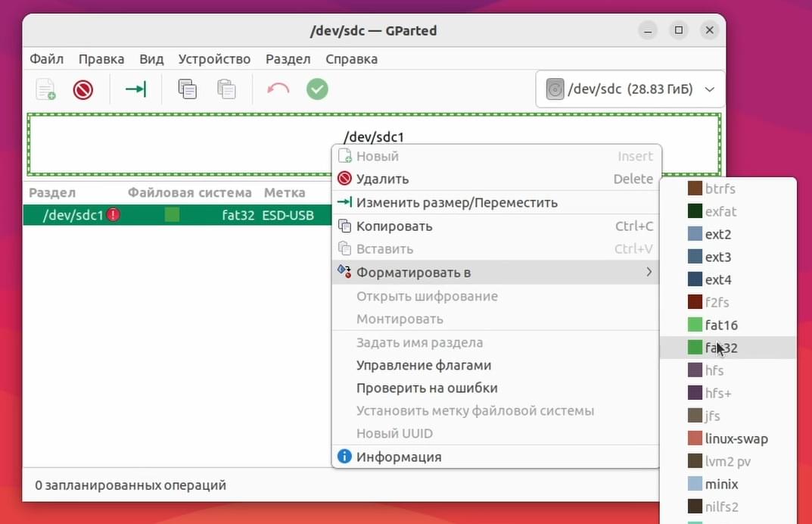
Task: Format partition as minix
Action: click(x=728, y=485)
